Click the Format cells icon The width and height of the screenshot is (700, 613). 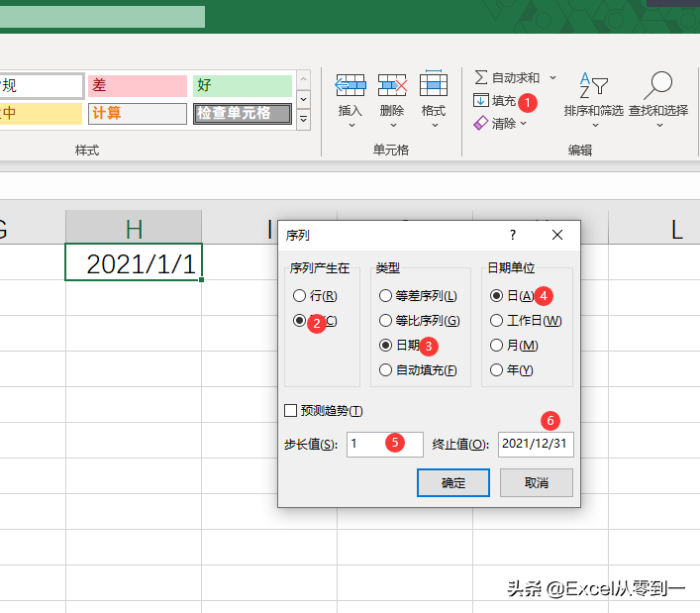coord(434,83)
